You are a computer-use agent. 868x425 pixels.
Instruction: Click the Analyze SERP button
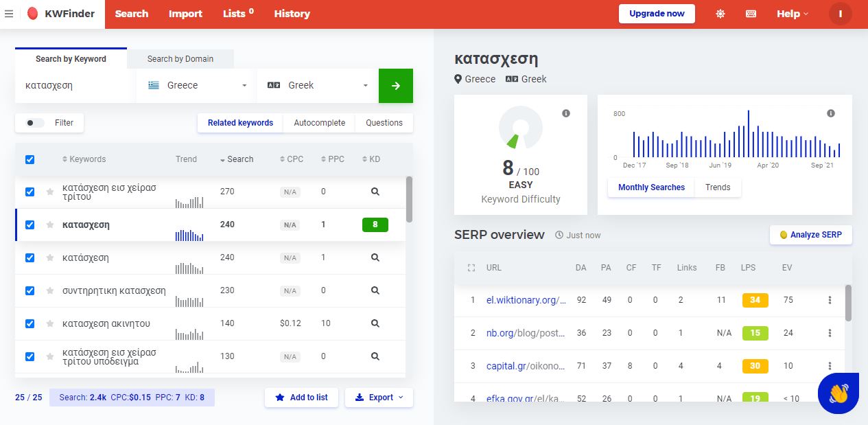tap(810, 235)
